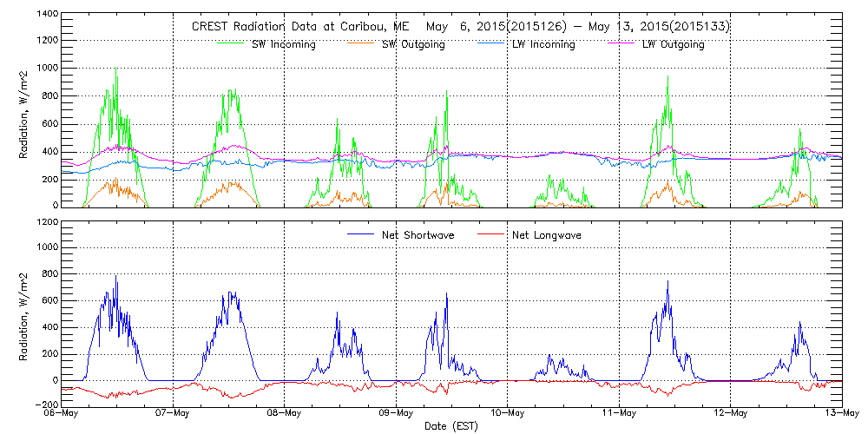868x434 pixels.
Task: Select the 12-May date tick label
Action: (x=730, y=413)
